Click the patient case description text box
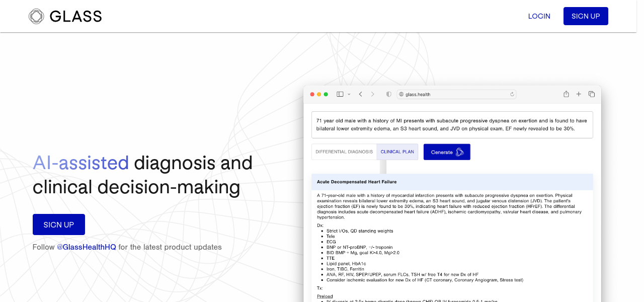 click(x=452, y=125)
